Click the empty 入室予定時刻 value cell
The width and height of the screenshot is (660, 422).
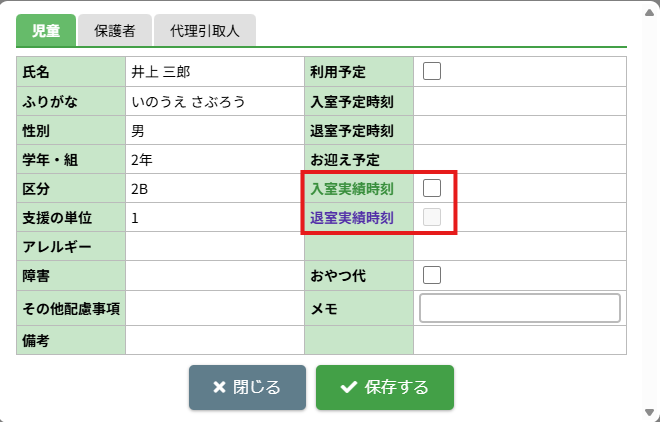pyautogui.click(x=520, y=102)
